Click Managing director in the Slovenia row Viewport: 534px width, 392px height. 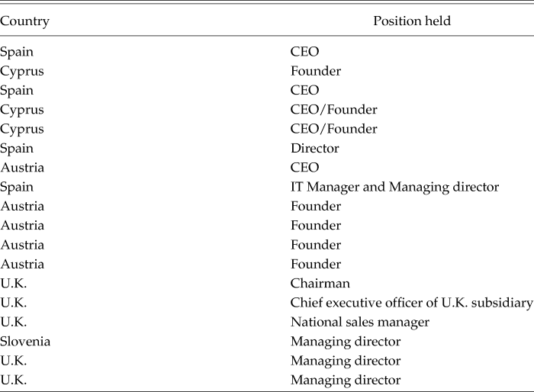346,342
